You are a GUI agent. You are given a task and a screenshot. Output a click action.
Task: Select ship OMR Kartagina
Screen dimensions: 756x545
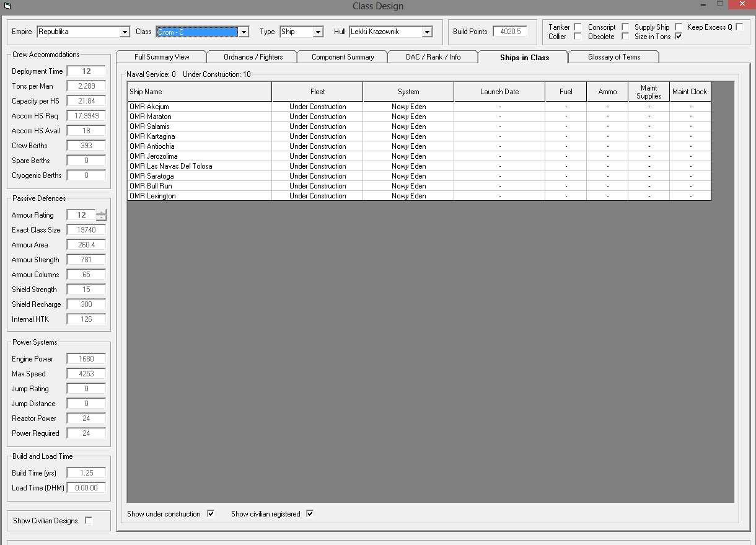pos(200,136)
